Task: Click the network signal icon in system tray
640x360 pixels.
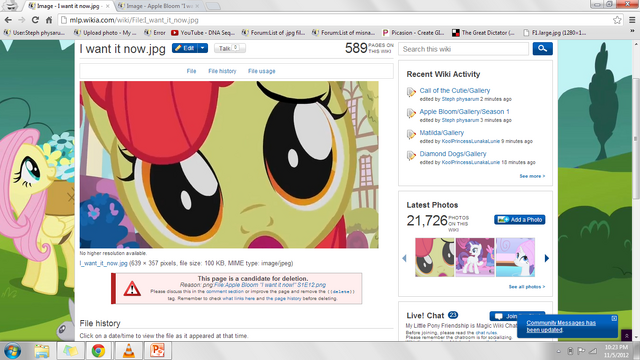Action: pyautogui.click(x=593, y=351)
